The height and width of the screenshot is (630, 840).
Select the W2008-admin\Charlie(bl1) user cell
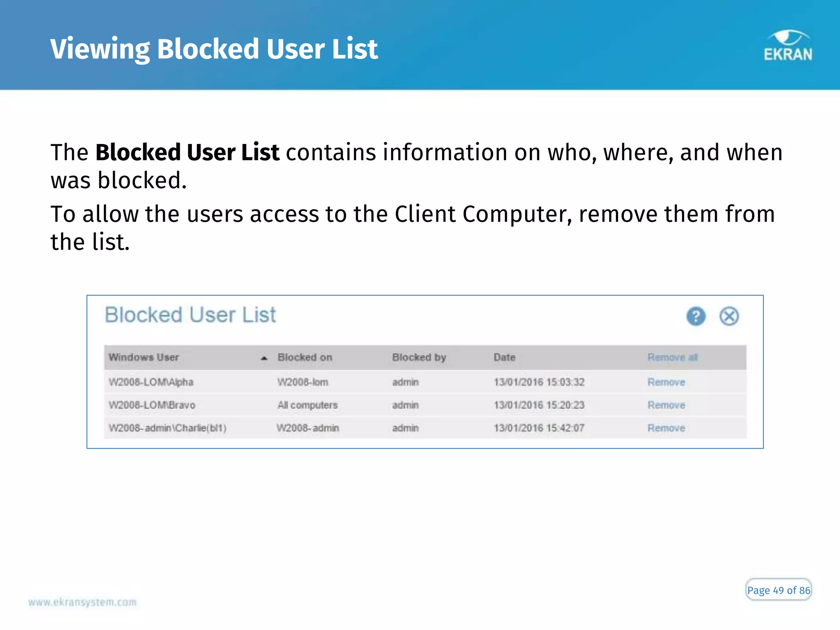click(x=167, y=428)
